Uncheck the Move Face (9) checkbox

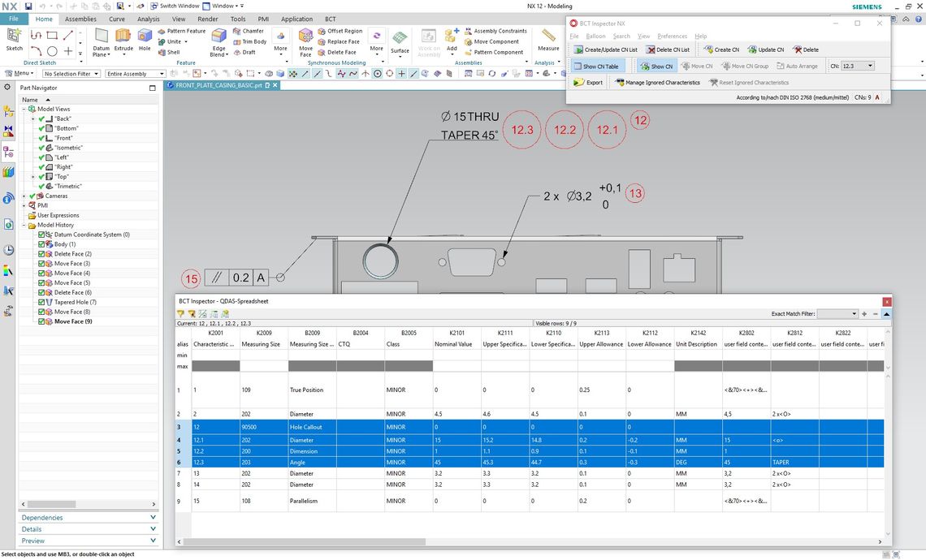(x=41, y=321)
